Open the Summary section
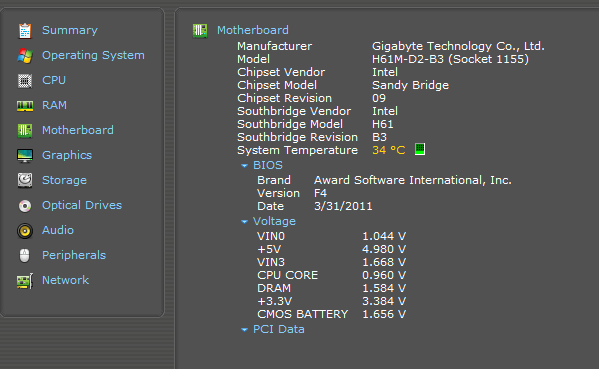This screenshot has height=369, width=599. [x=70, y=30]
